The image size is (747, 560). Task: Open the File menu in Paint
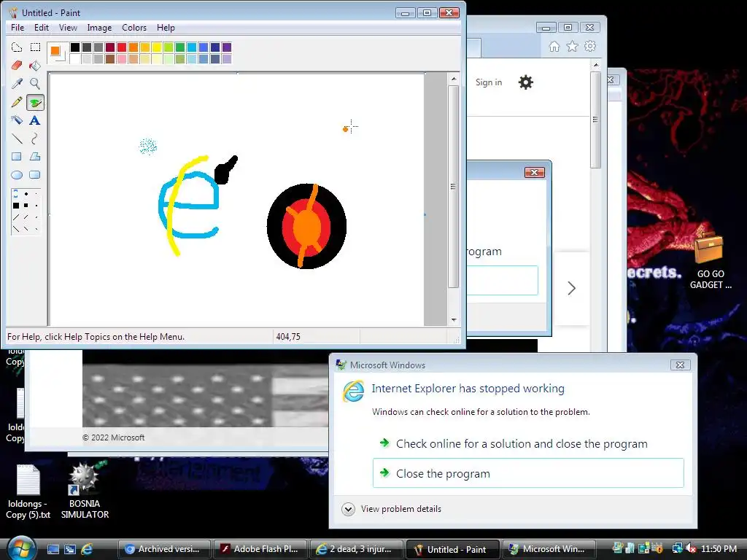coord(18,28)
